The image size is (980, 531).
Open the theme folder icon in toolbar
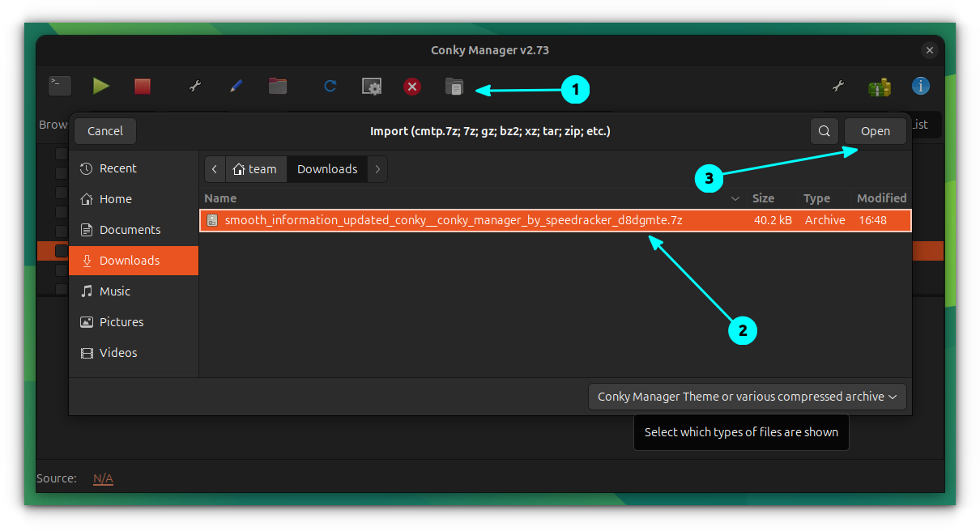coord(278,86)
